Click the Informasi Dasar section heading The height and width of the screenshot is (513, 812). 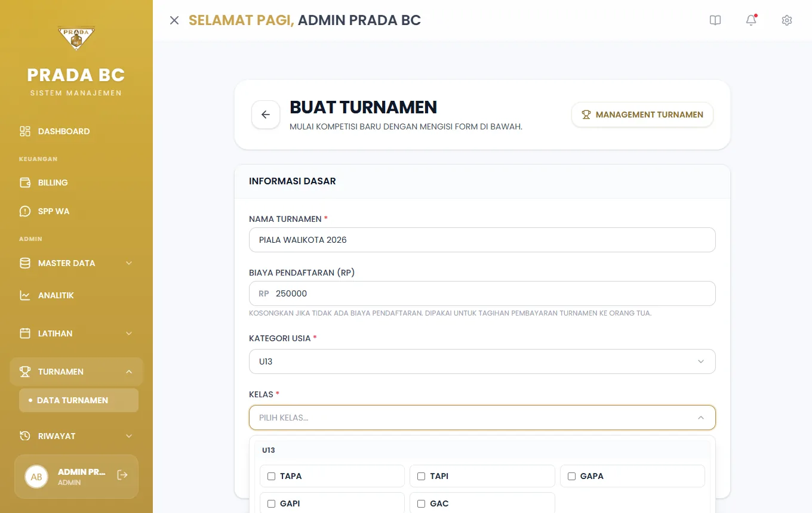click(293, 181)
